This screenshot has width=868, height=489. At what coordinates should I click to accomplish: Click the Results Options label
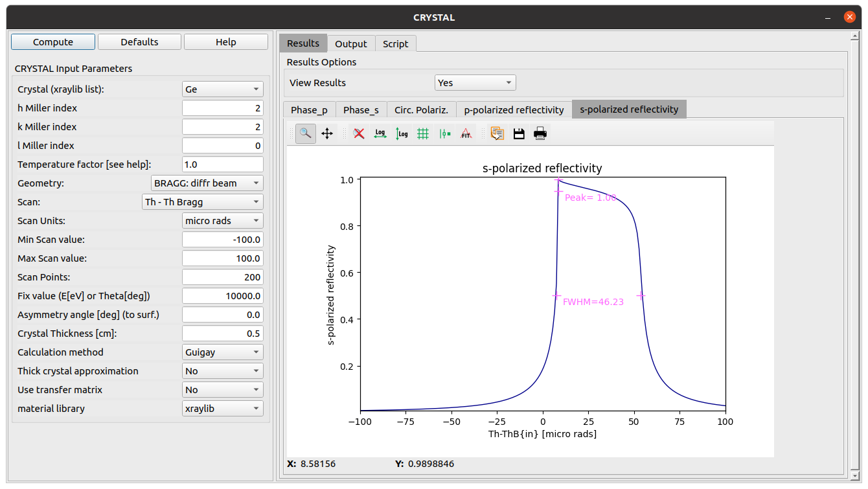coord(322,62)
